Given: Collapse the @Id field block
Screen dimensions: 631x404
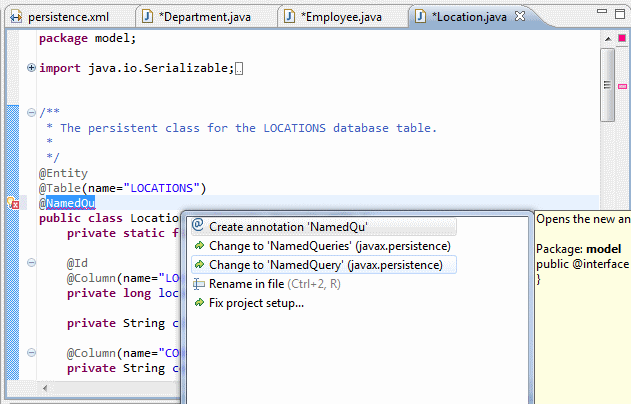Looking at the screenshot, I should pyautogui.click(x=31, y=263).
